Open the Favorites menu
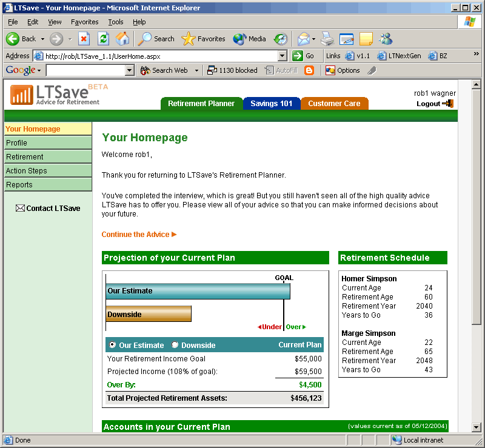Viewport: 485px width, 448px height. tap(84, 22)
